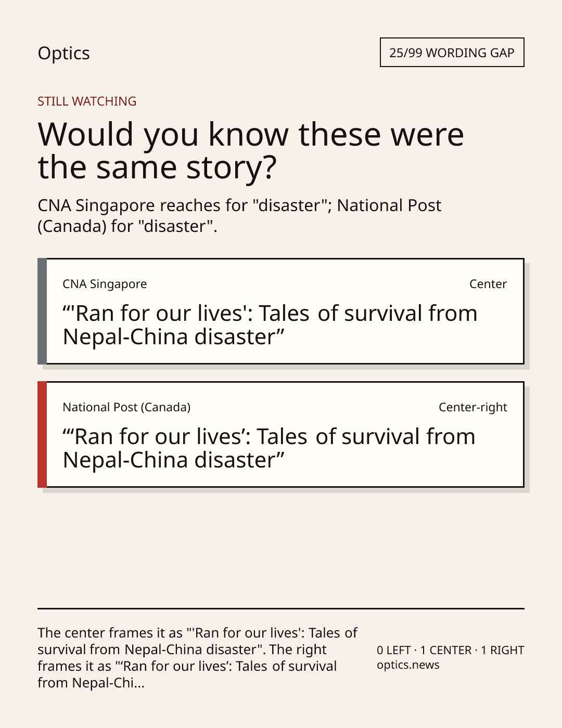
Task: Click the Center-right bias label
Action: click(473, 407)
